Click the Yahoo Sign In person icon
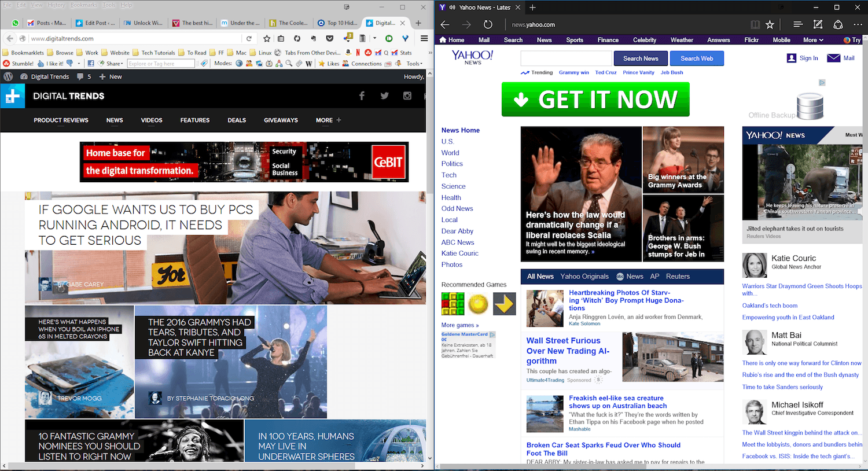This screenshot has width=868, height=471. pyautogui.click(x=792, y=58)
